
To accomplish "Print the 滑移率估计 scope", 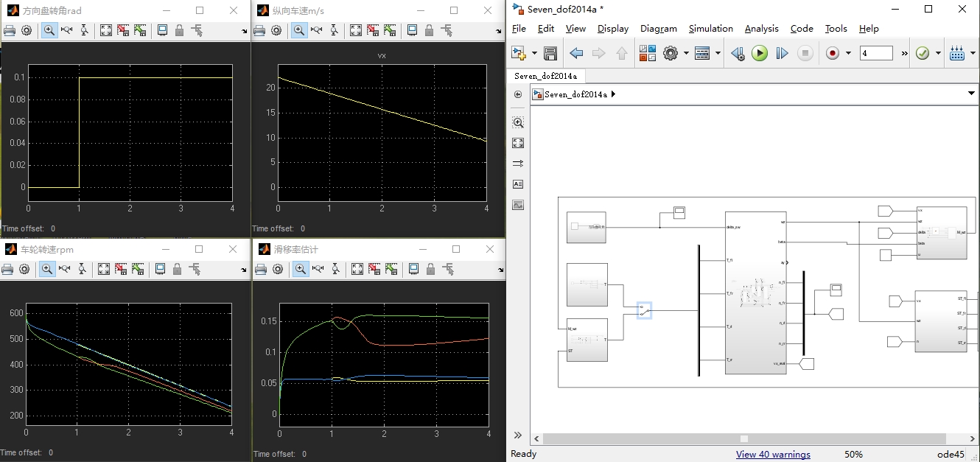I will [261, 269].
